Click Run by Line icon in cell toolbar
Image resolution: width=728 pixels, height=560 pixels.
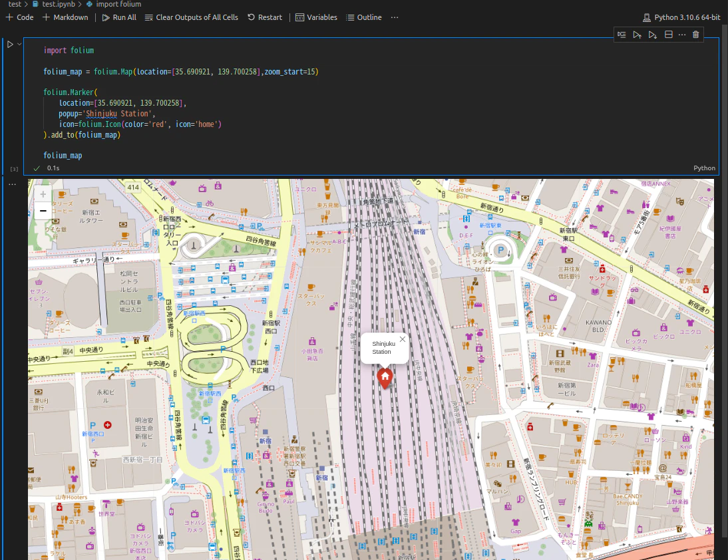tap(622, 35)
